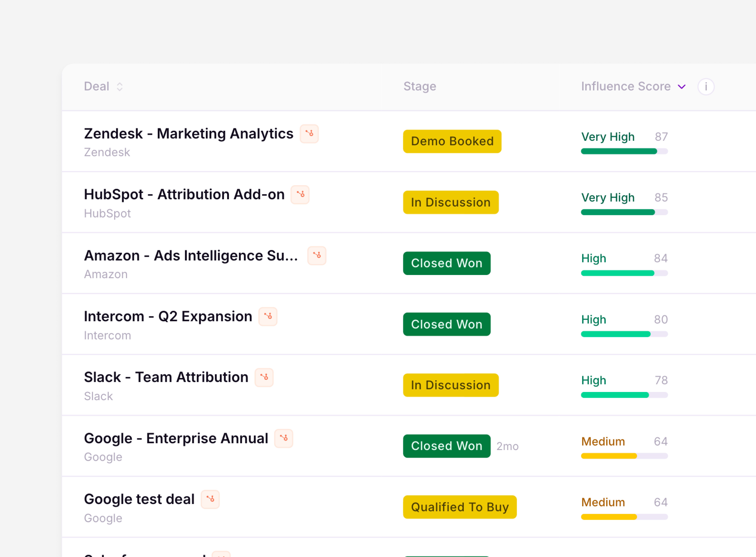This screenshot has width=756, height=557.
Task: Click Amazon influence score bar
Action: pos(624,273)
